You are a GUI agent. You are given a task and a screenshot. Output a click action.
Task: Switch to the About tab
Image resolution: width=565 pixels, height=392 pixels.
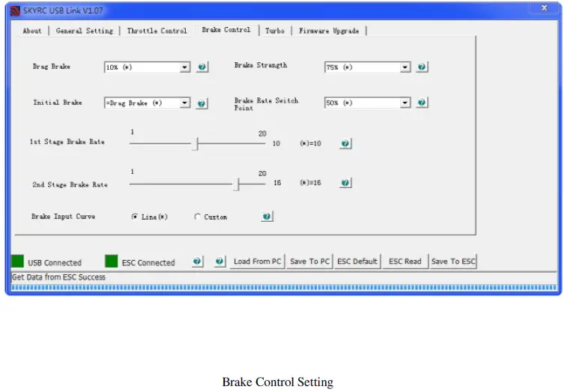[x=32, y=31]
